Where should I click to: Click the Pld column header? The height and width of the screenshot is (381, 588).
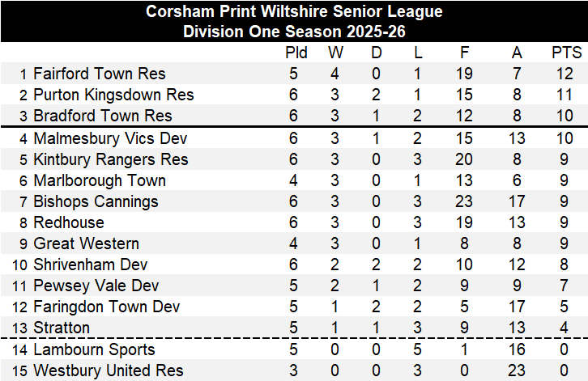296,53
